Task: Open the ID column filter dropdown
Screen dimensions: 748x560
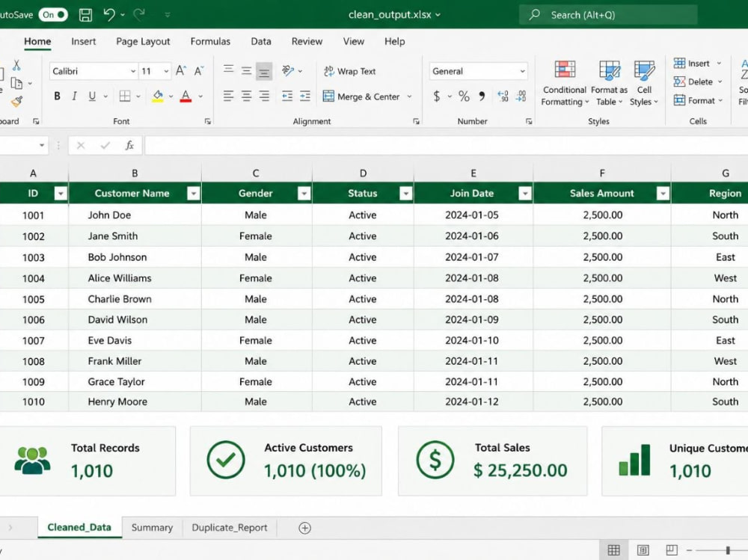Action: pos(61,193)
